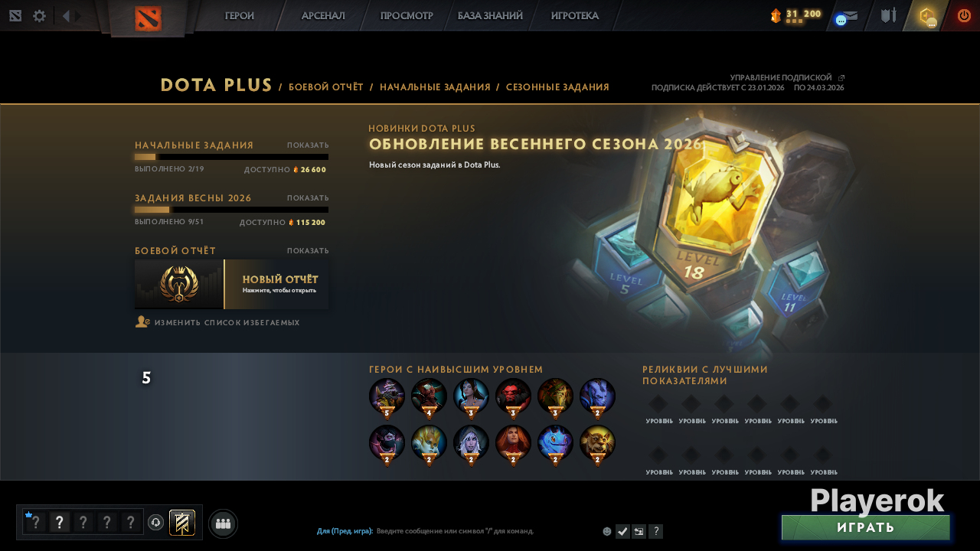Switch to the Сезонные задания tab
The width and height of the screenshot is (980, 551).
[x=557, y=87]
